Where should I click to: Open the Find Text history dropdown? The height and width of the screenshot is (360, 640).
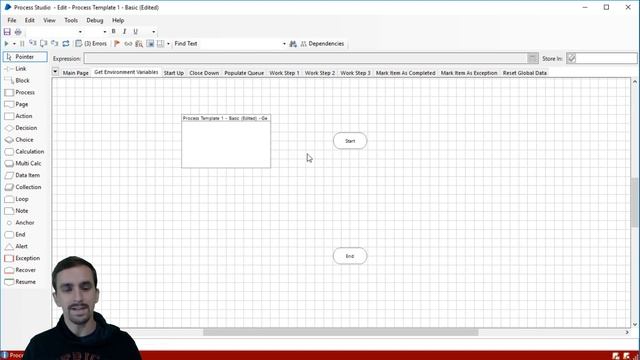pos(284,44)
